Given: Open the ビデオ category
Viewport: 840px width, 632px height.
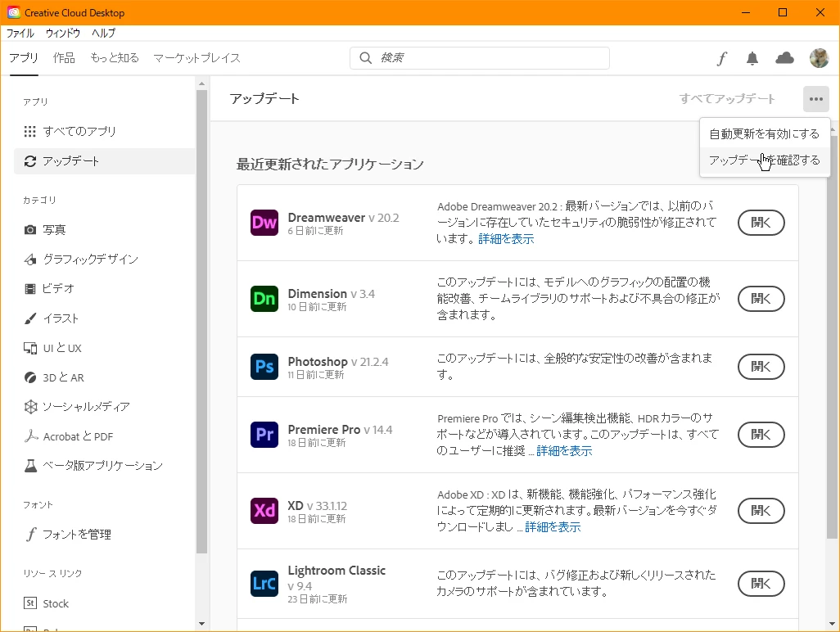Looking at the screenshot, I should (105, 289).
